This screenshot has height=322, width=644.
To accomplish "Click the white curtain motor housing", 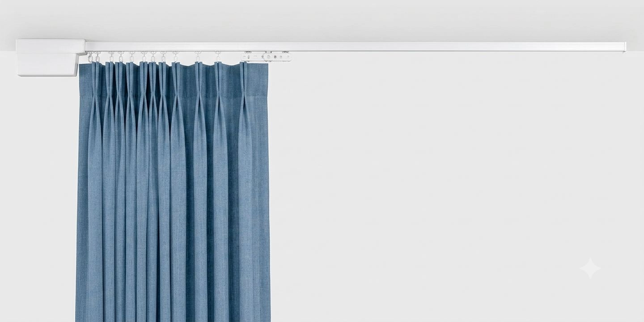I will (50, 57).
